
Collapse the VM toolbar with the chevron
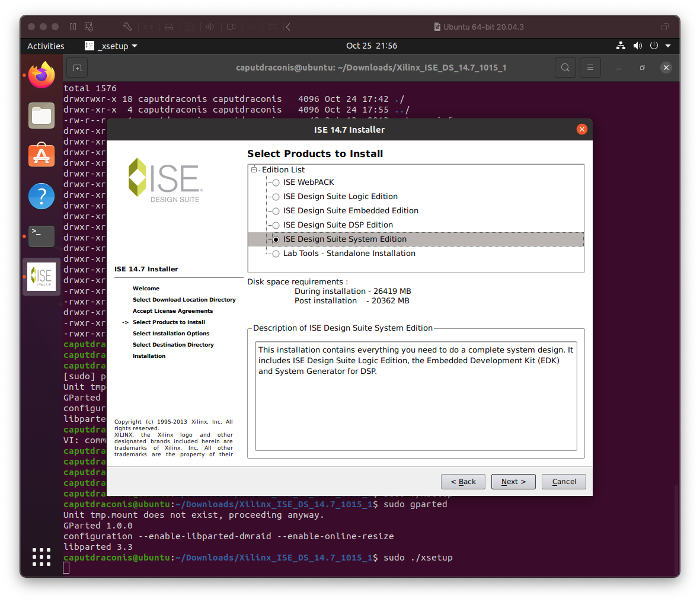(289, 27)
